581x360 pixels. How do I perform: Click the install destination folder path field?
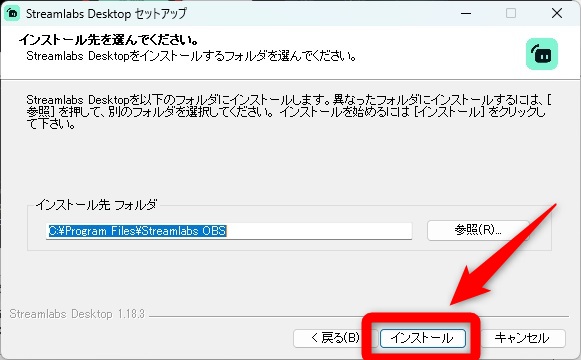pos(229,231)
